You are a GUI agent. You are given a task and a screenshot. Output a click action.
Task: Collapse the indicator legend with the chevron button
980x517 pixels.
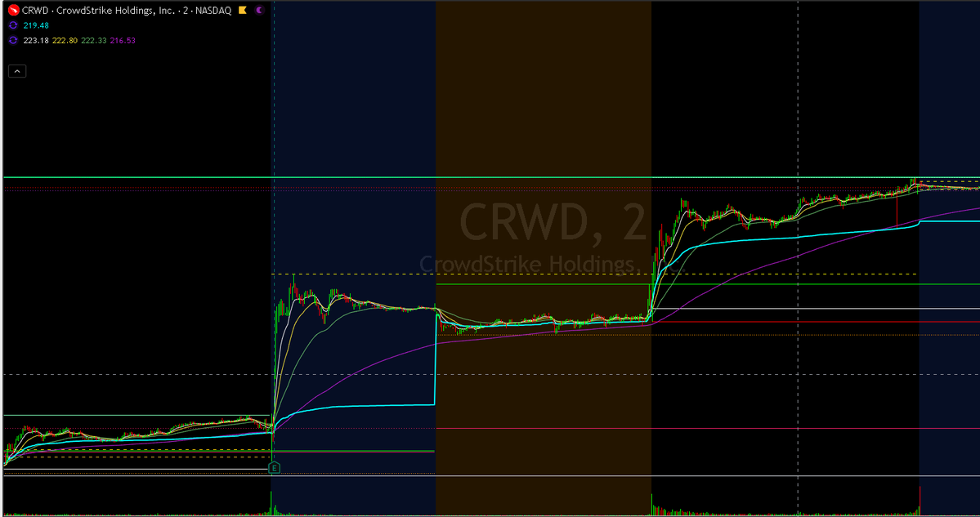coord(17,71)
